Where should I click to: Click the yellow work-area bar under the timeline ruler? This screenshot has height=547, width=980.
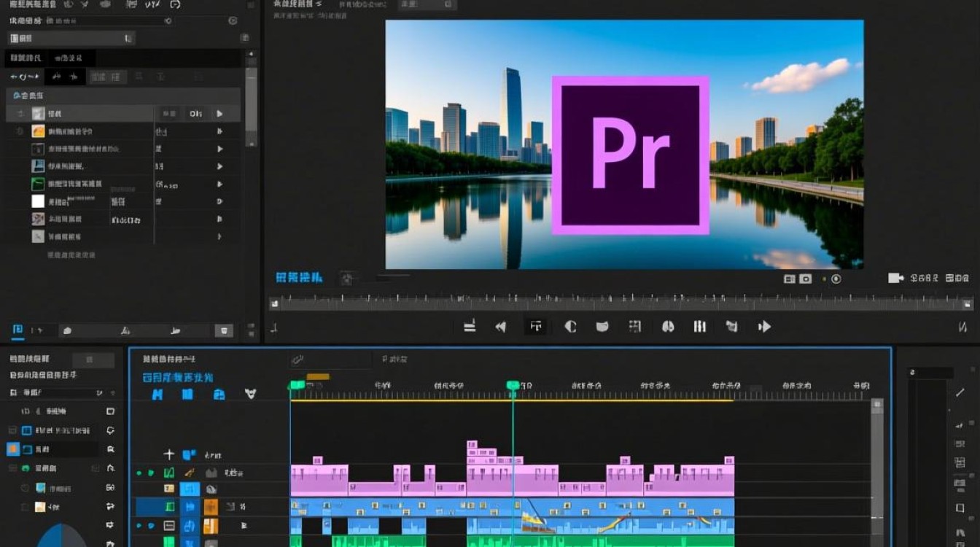pos(512,400)
